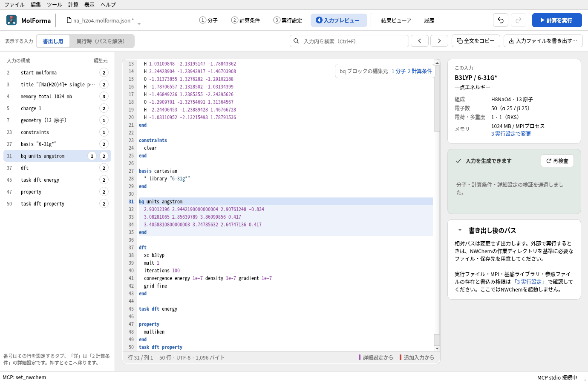The image size is (588, 383).
Task: Focus the 入力内を検索 search field
Action: pyautogui.click(x=349, y=41)
